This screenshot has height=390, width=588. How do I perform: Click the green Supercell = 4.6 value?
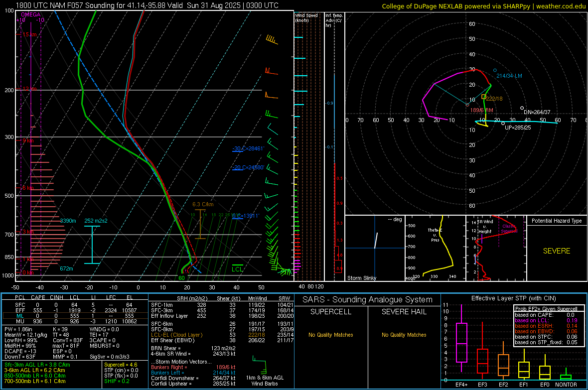pyautogui.click(x=121, y=365)
